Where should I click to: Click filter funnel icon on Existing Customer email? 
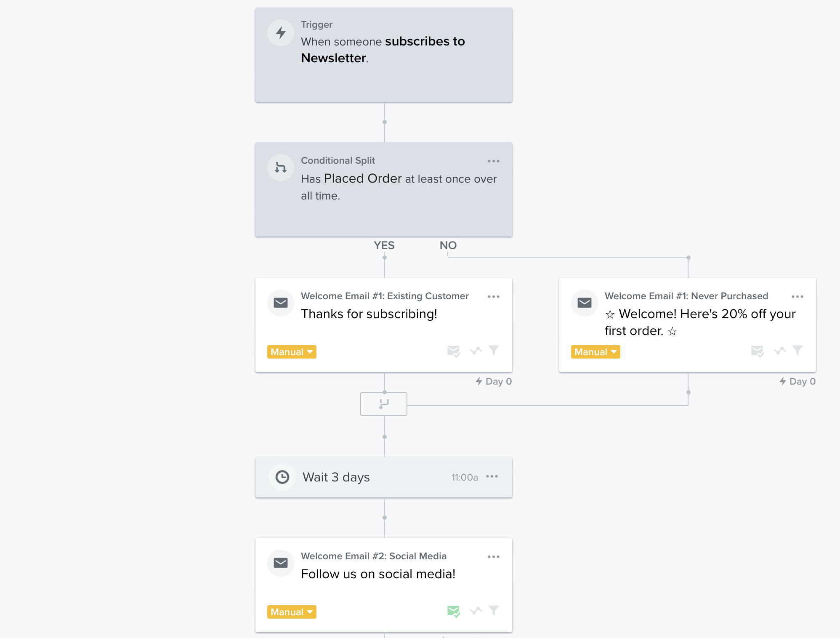tap(494, 350)
